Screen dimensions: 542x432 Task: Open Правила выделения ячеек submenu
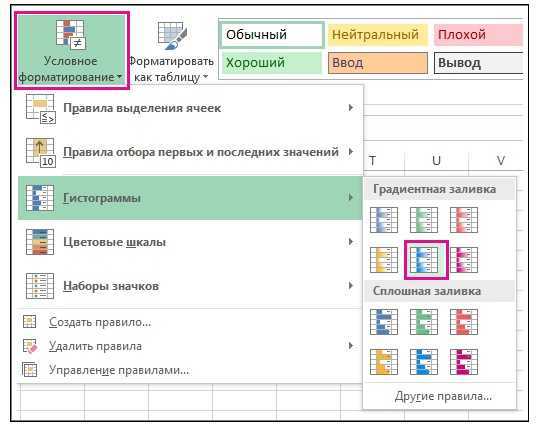[190, 108]
